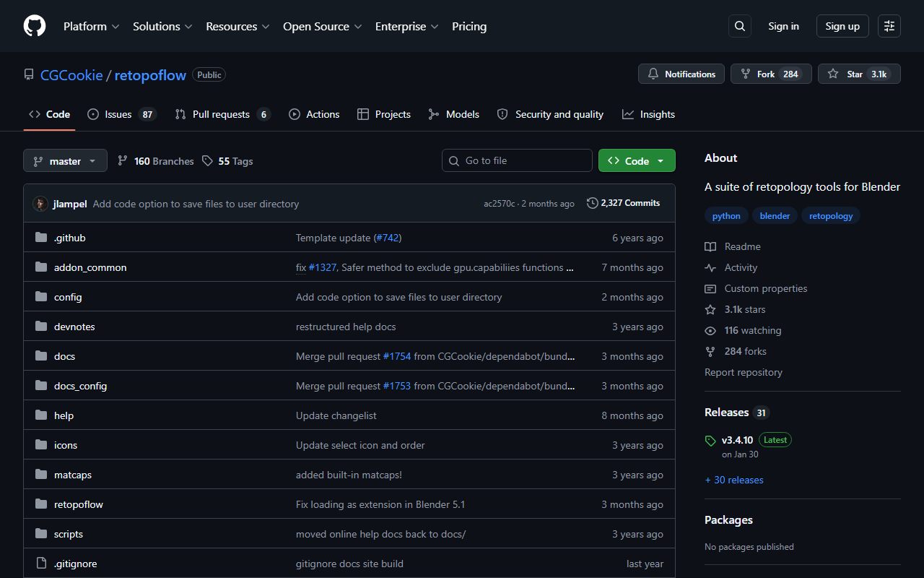Image resolution: width=924 pixels, height=578 pixels.
Task: Open the 2,327 Commits link
Action: tap(623, 203)
